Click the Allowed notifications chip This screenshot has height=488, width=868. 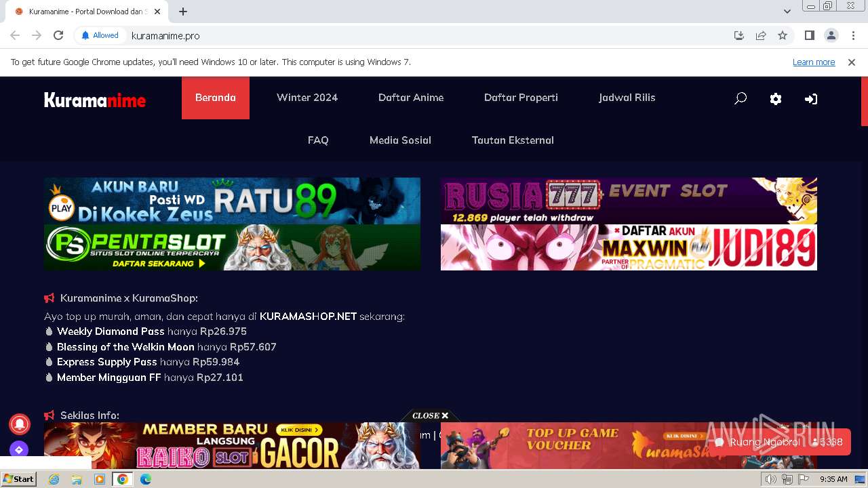click(100, 35)
